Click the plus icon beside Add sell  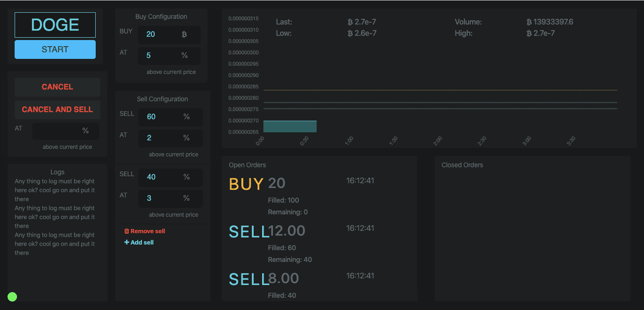[126, 243]
